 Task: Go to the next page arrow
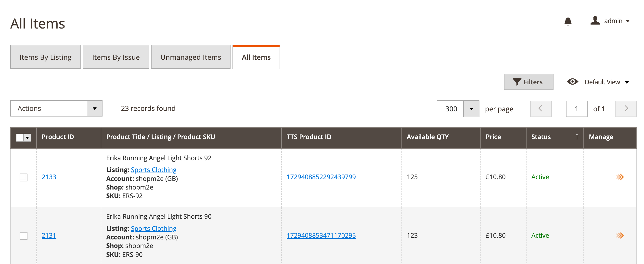(626, 109)
